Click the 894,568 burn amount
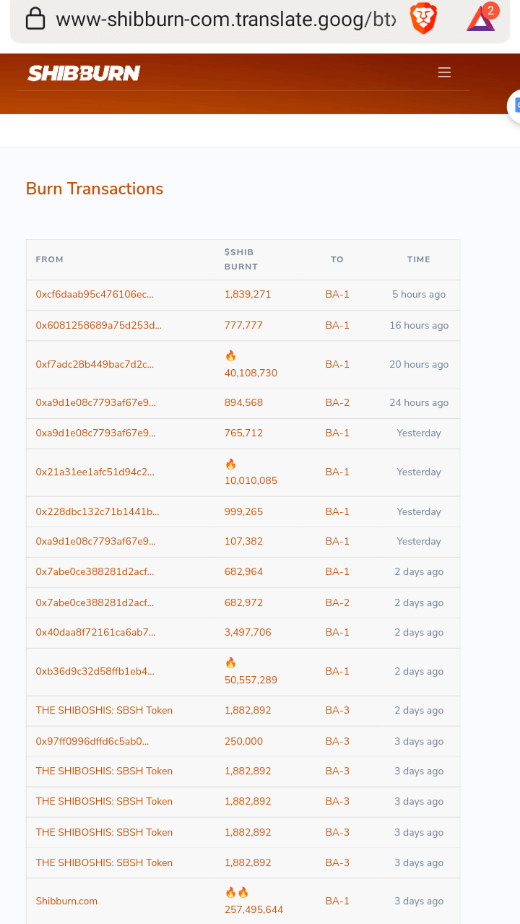Screen dimensions: 520x924 click(x=243, y=402)
